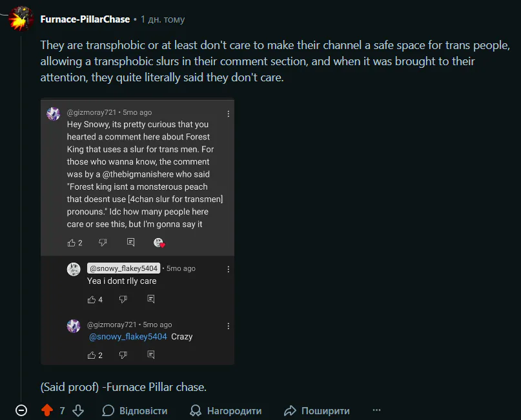Click the creator heart icon
This screenshot has width=521, height=420.
coord(159,243)
